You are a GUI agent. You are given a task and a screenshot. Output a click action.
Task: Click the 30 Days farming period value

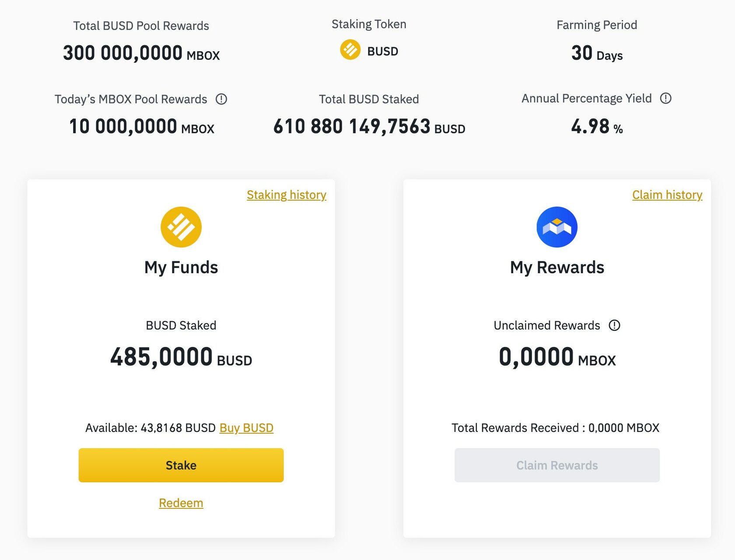(x=597, y=53)
